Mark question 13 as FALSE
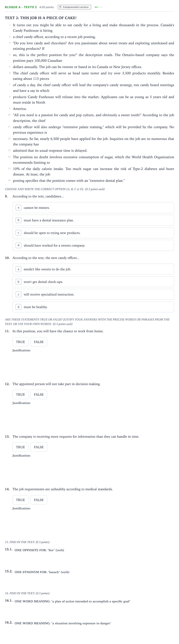Image resolution: width=179 pixels, height=644 pixels. coord(39,447)
